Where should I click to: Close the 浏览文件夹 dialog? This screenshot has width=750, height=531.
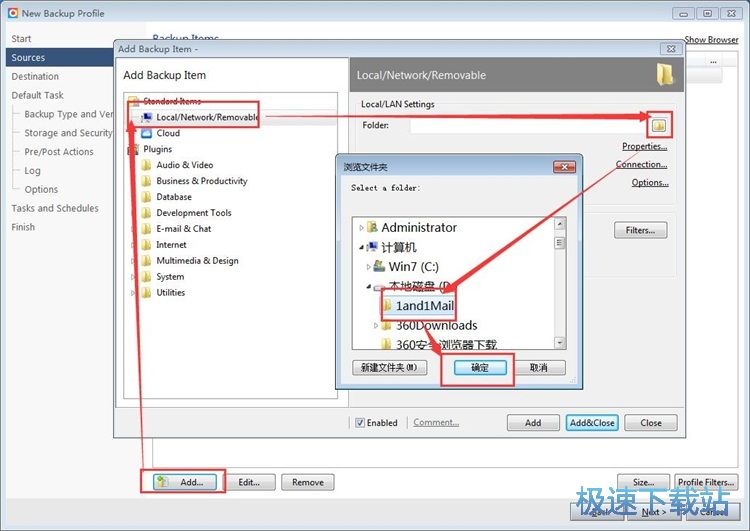[x=564, y=166]
